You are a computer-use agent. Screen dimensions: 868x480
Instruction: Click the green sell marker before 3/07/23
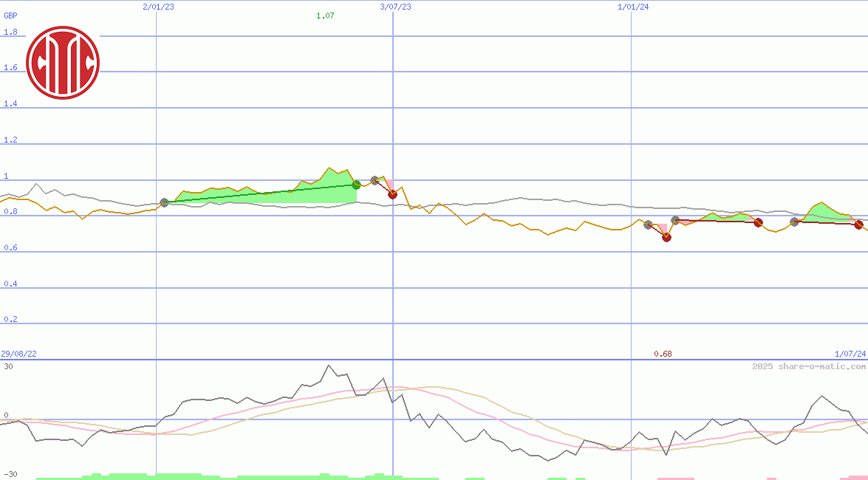tap(357, 185)
